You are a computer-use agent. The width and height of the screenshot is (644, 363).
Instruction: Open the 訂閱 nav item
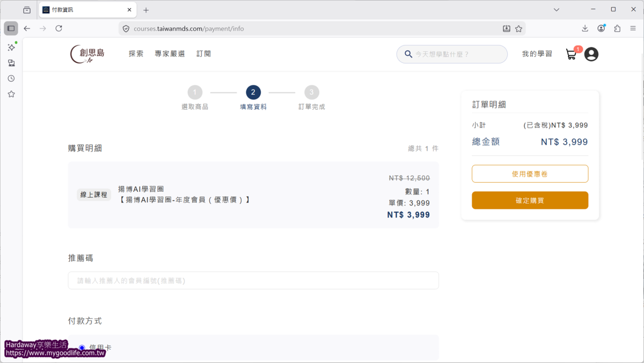pos(203,54)
